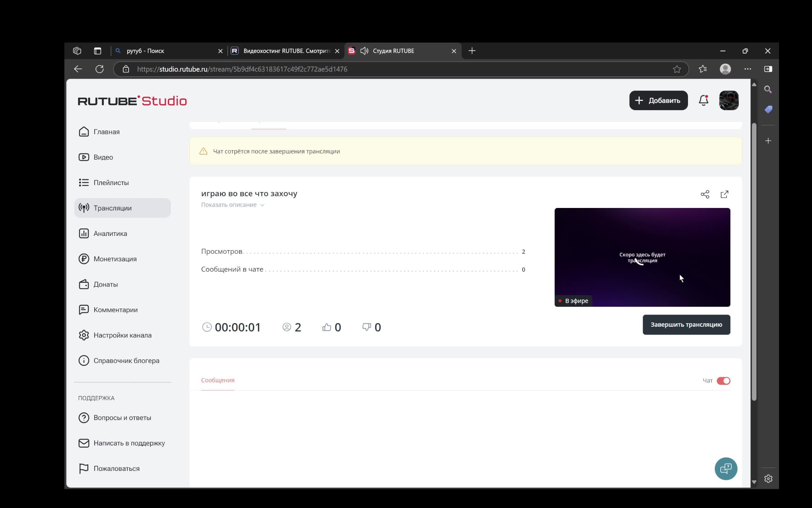Open the tab actions menu icon
This screenshot has width=812, height=508.
click(98, 51)
